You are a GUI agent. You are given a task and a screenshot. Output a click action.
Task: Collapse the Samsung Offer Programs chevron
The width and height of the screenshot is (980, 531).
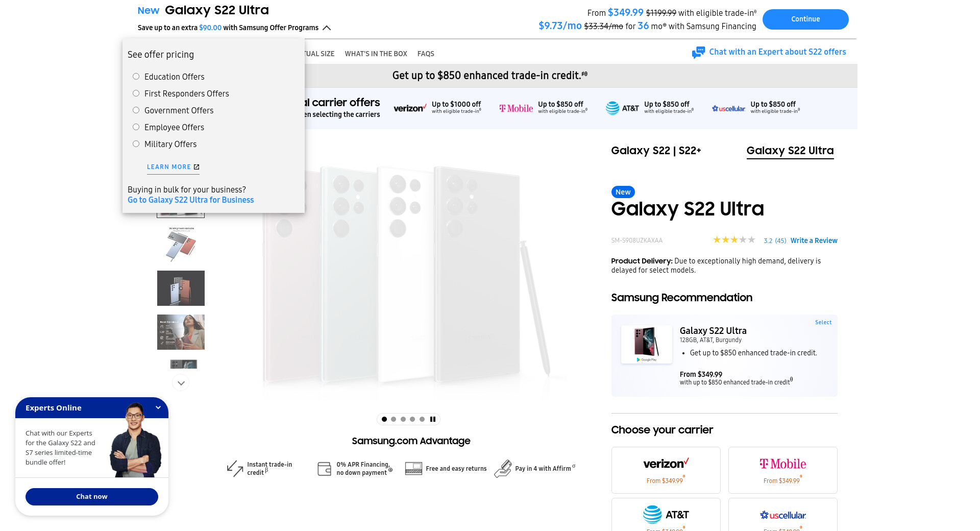327,28
